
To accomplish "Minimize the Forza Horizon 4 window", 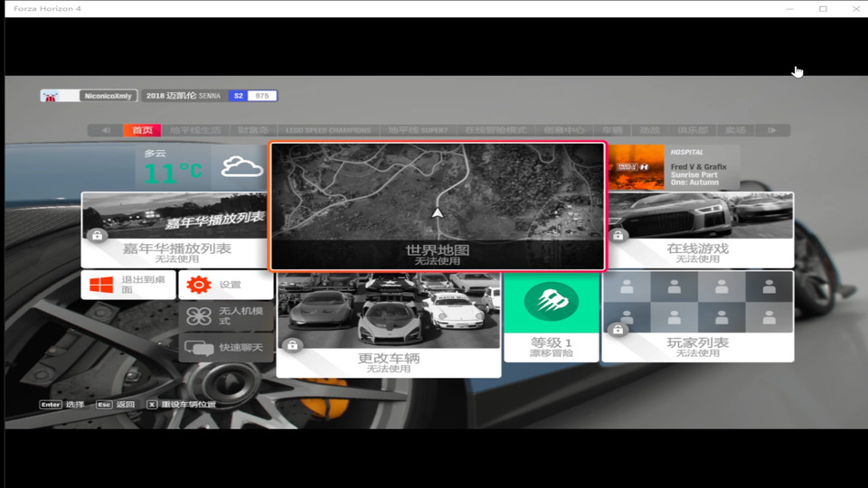I will click(x=790, y=9).
